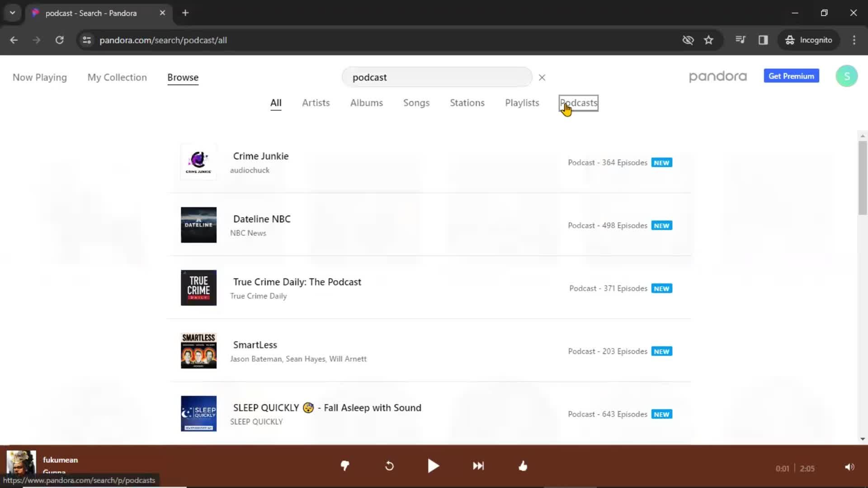The width and height of the screenshot is (868, 488).
Task: Click the track progress bar at bottom
Action: 434,487
